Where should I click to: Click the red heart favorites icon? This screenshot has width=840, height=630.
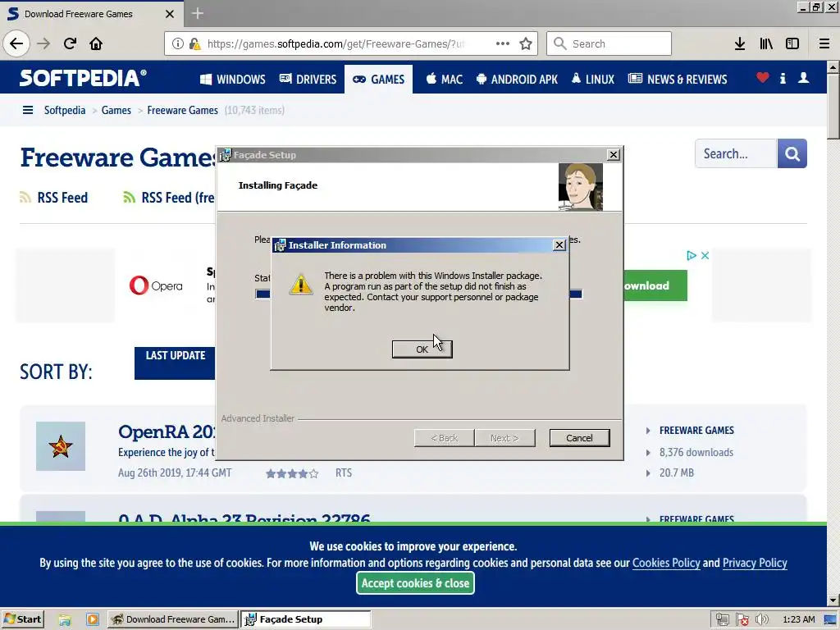coord(762,78)
